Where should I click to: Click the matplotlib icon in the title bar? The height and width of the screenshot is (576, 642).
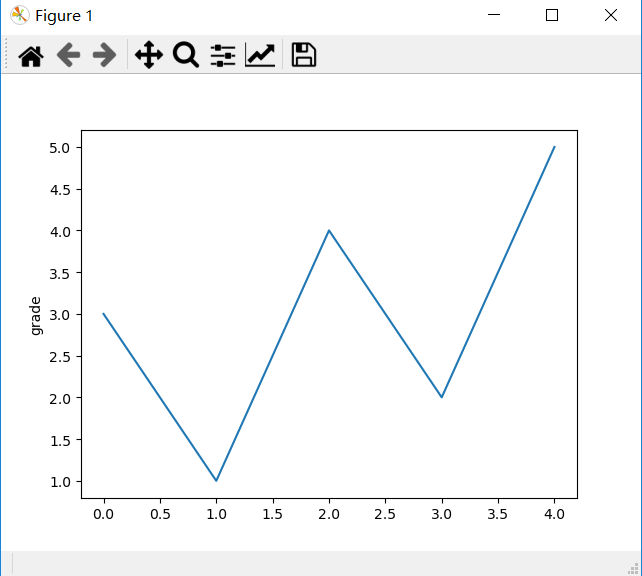pos(19,16)
